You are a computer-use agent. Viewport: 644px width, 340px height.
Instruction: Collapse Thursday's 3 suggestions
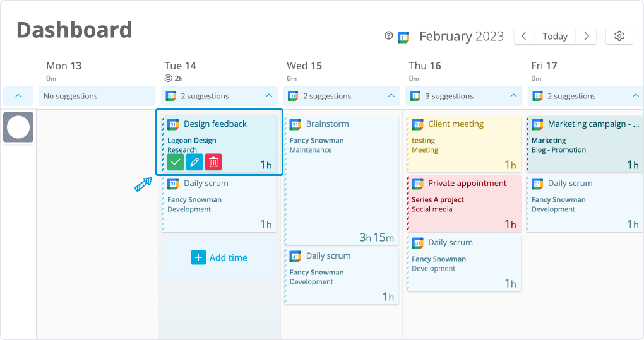[x=513, y=96]
